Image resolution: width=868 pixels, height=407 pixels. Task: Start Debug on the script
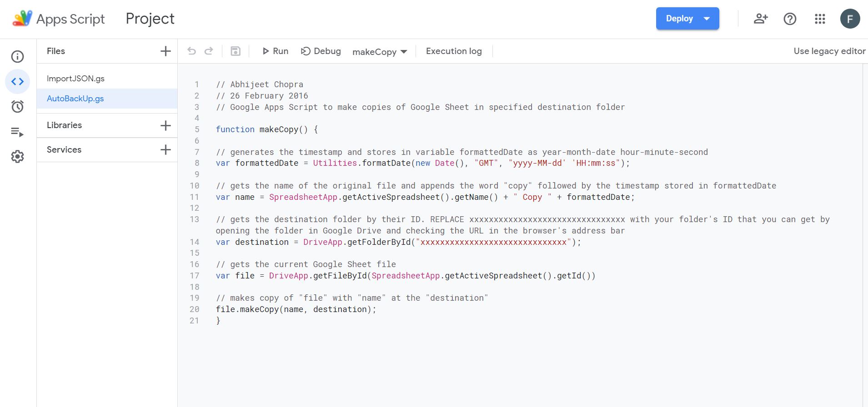pyautogui.click(x=321, y=51)
